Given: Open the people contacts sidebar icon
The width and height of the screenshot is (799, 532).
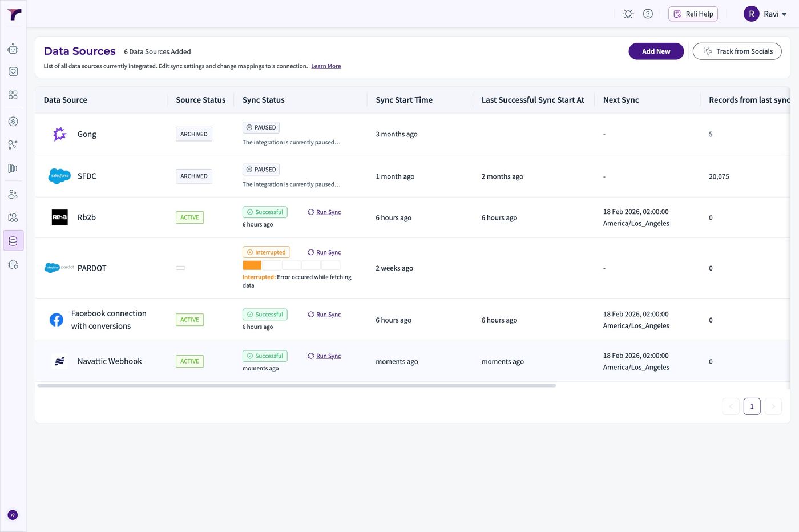Looking at the screenshot, I should point(13,195).
